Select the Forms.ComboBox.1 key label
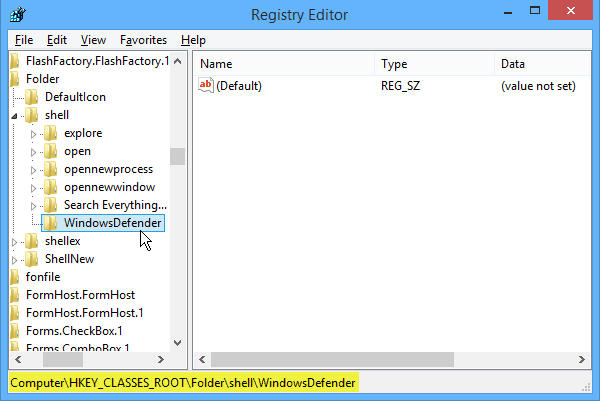Image resolution: width=600 pixels, height=401 pixels. (x=78, y=347)
